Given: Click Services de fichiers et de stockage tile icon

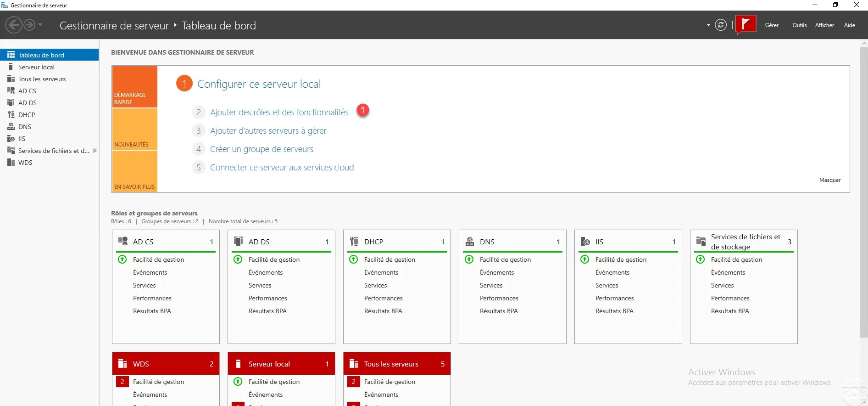Looking at the screenshot, I should [701, 241].
